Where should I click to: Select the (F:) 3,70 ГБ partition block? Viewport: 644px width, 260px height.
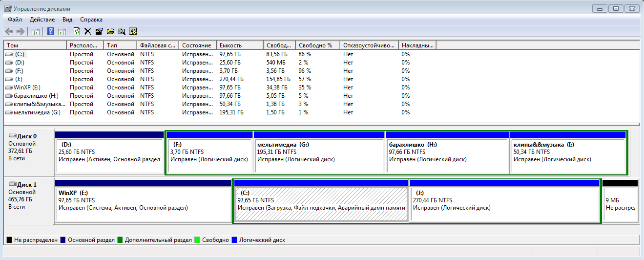coord(210,152)
